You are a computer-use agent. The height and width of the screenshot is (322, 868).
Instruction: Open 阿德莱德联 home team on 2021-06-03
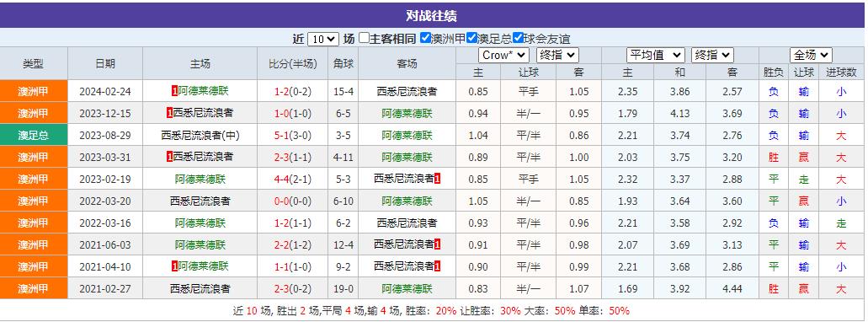point(200,245)
